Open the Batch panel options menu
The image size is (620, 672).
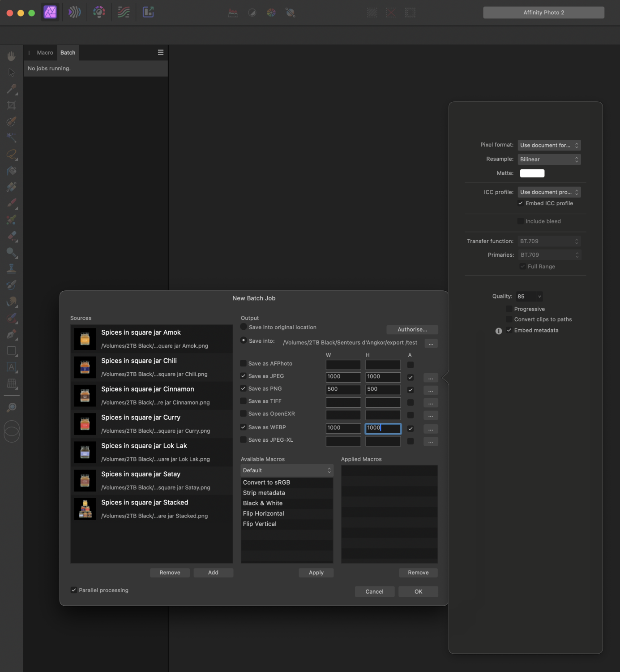[161, 52]
